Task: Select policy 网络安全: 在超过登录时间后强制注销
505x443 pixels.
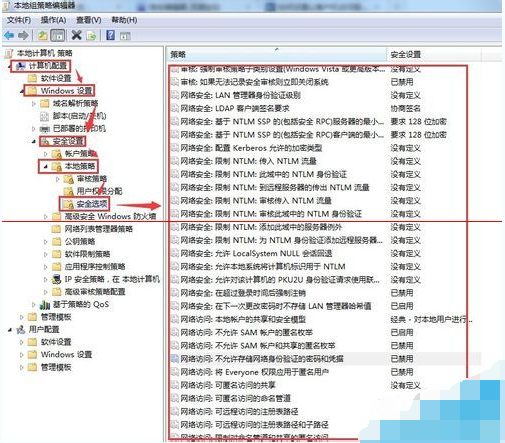Action: click(x=243, y=293)
